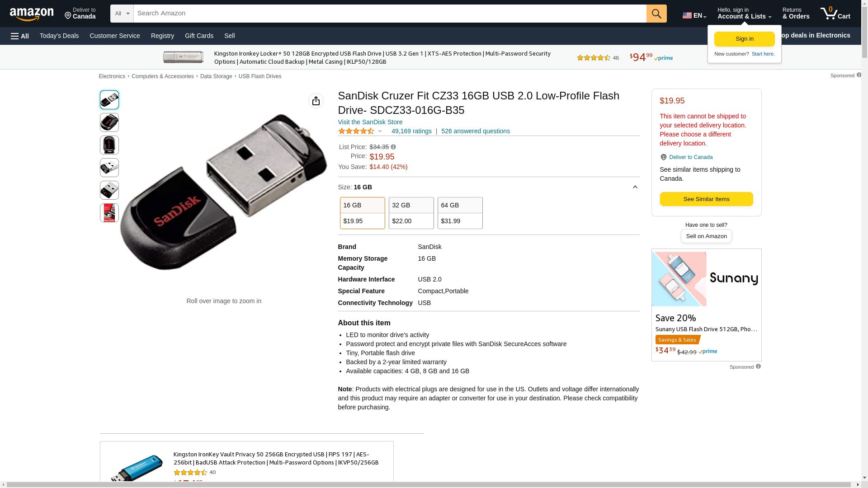Click the List Price info icon
This screenshot has height=488, width=868.
click(x=393, y=147)
